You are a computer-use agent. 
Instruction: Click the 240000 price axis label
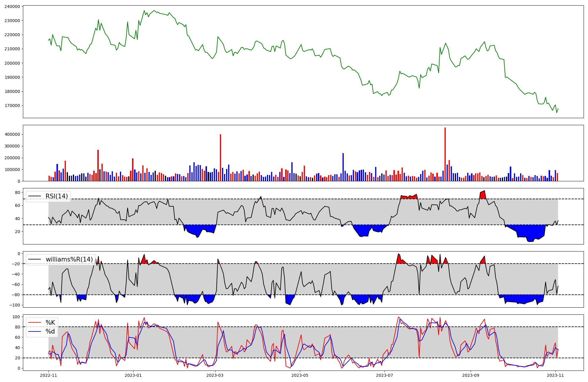click(x=12, y=6)
